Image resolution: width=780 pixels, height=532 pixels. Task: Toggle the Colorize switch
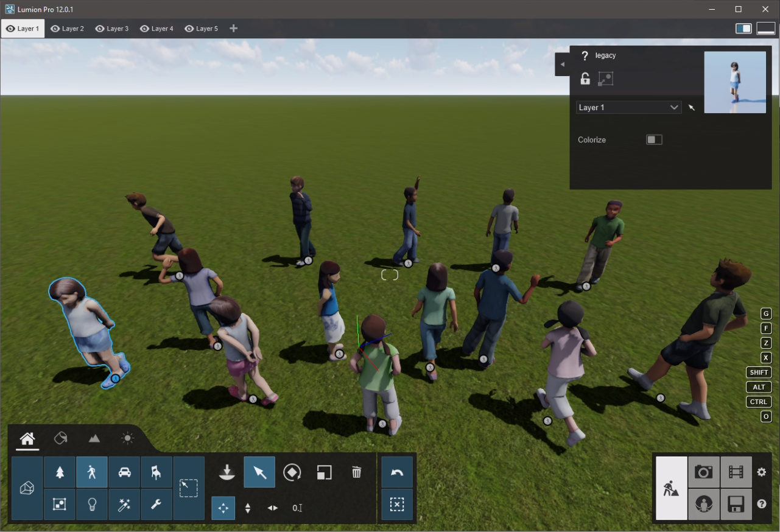pos(654,140)
